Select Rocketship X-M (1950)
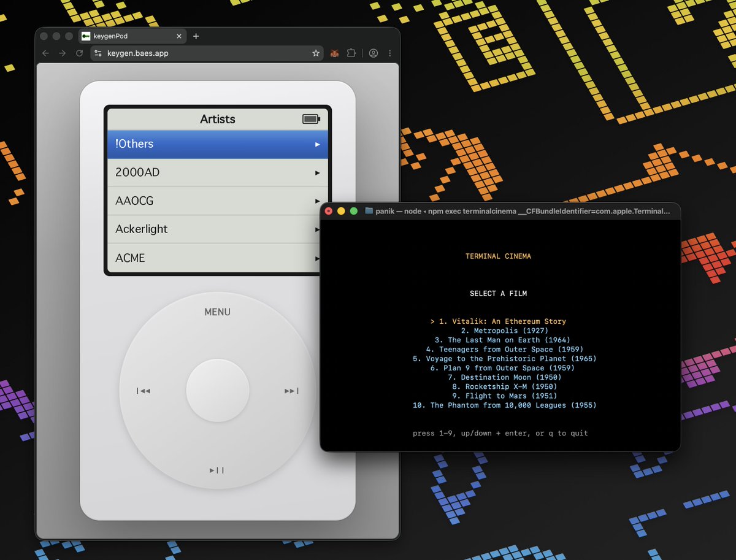The height and width of the screenshot is (560, 736). 504,387
